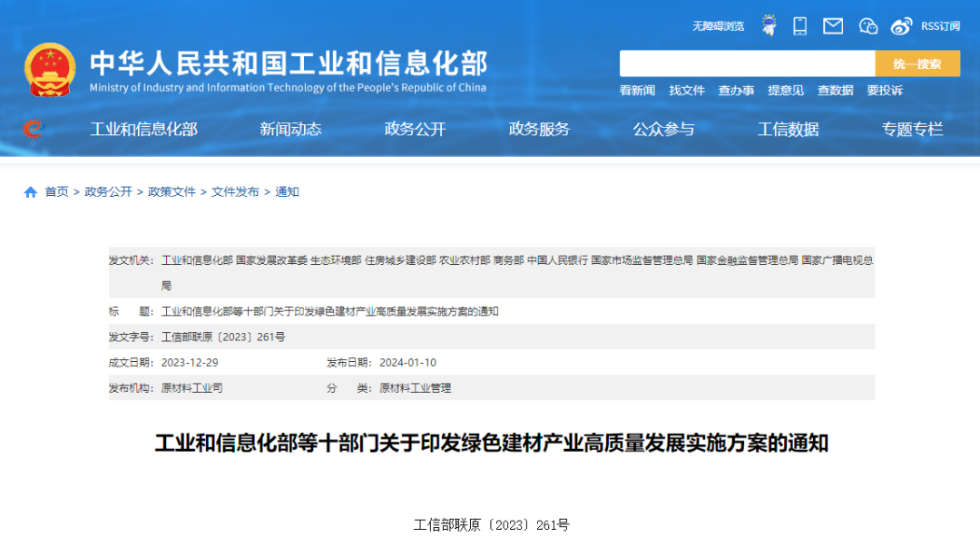
Task: Select 看新闻 quick link
Action: click(637, 91)
